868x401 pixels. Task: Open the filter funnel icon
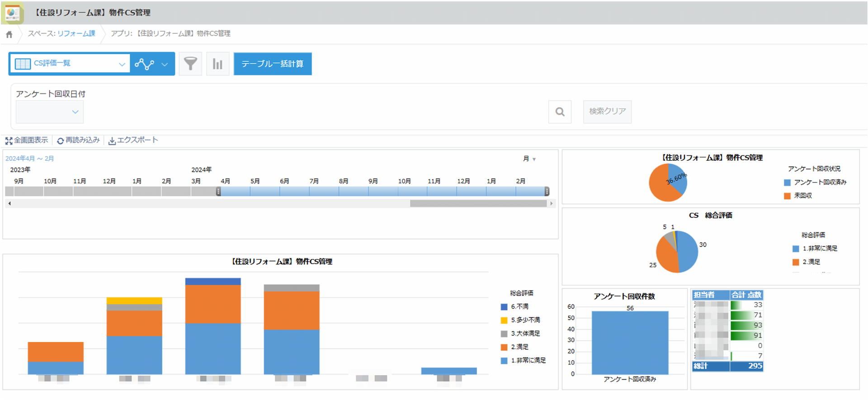coord(190,64)
